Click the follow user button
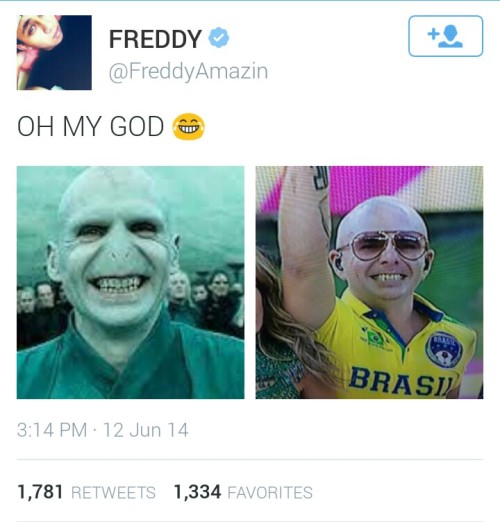The height and width of the screenshot is (522, 500). (445, 36)
